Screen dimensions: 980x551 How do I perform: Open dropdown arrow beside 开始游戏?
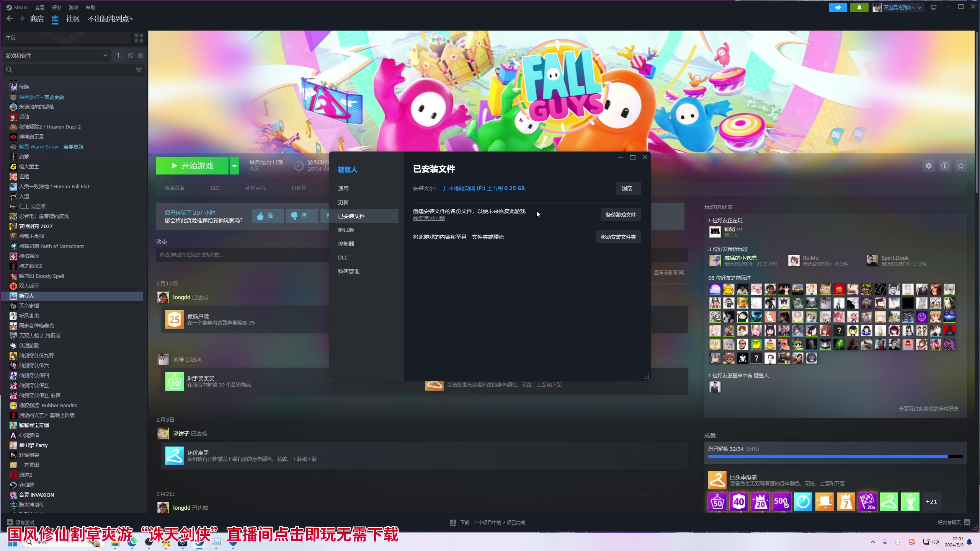pos(234,166)
